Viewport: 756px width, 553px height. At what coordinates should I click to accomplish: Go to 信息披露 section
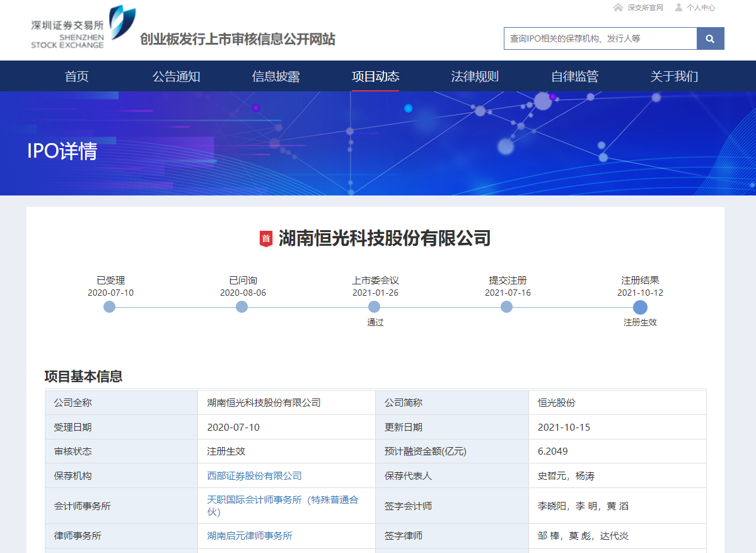coord(276,76)
